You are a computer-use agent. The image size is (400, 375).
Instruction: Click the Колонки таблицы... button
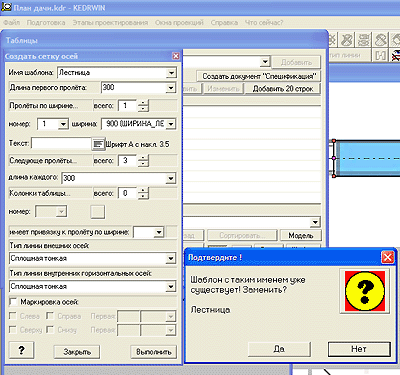point(50,193)
